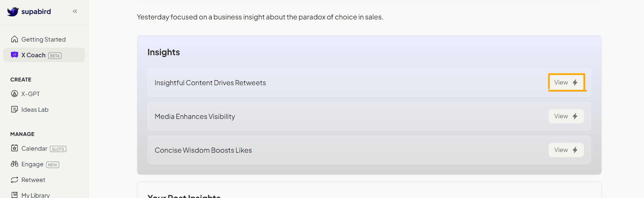Click the supabird logo icon
This screenshot has width=644, height=198.
pos(13,12)
